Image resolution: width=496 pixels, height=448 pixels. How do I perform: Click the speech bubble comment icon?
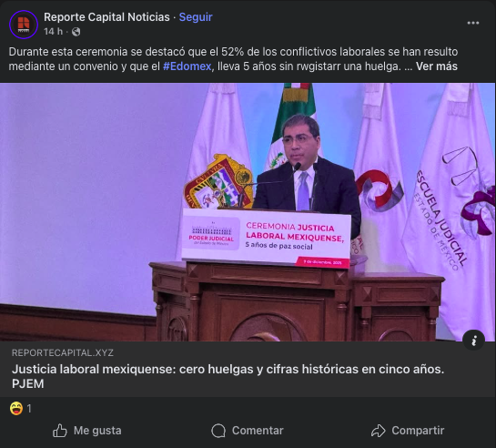pyautogui.click(x=218, y=431)
